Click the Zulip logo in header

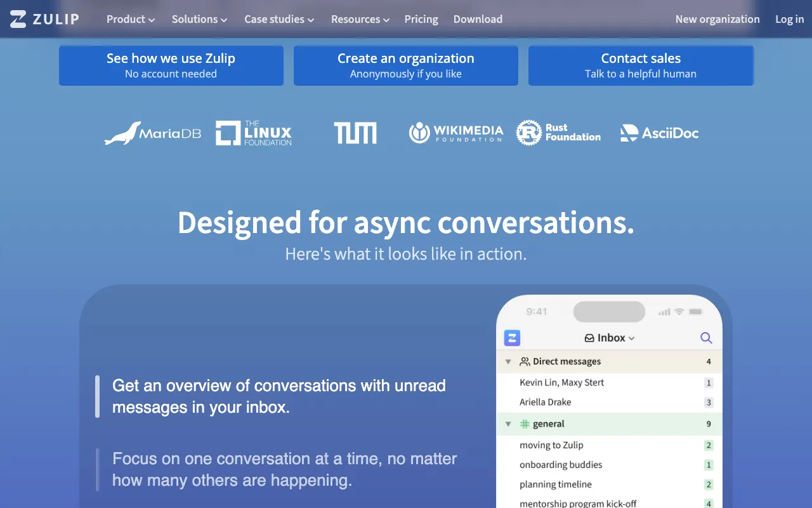[44, 19]
